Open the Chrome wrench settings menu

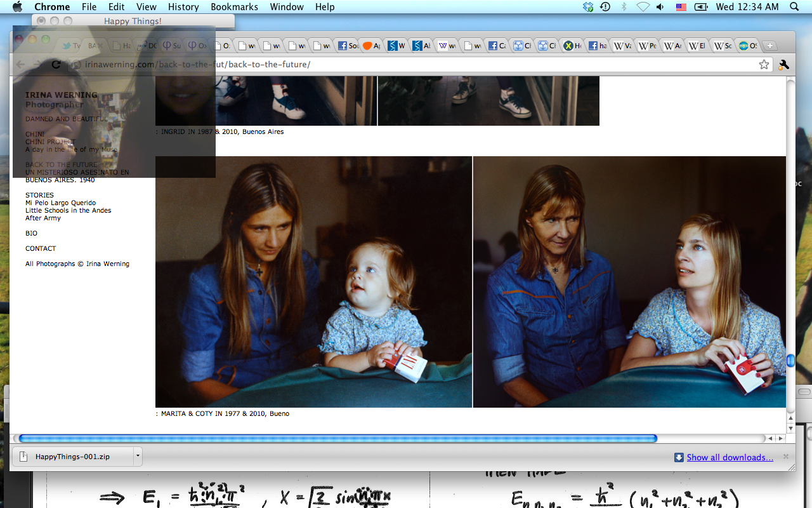pos(783,65)
